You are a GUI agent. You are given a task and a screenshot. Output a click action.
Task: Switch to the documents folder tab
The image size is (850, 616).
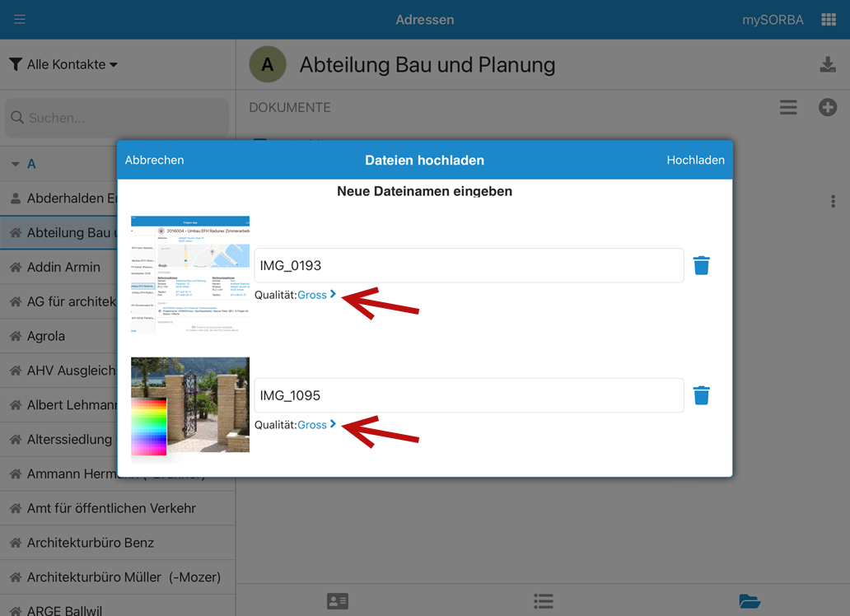click(750, 601)
